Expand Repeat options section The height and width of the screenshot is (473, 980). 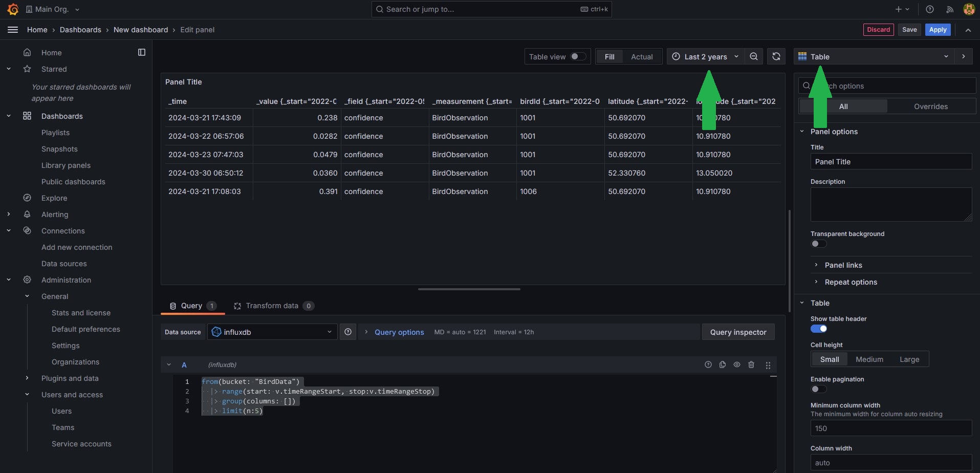coord(851,282)
